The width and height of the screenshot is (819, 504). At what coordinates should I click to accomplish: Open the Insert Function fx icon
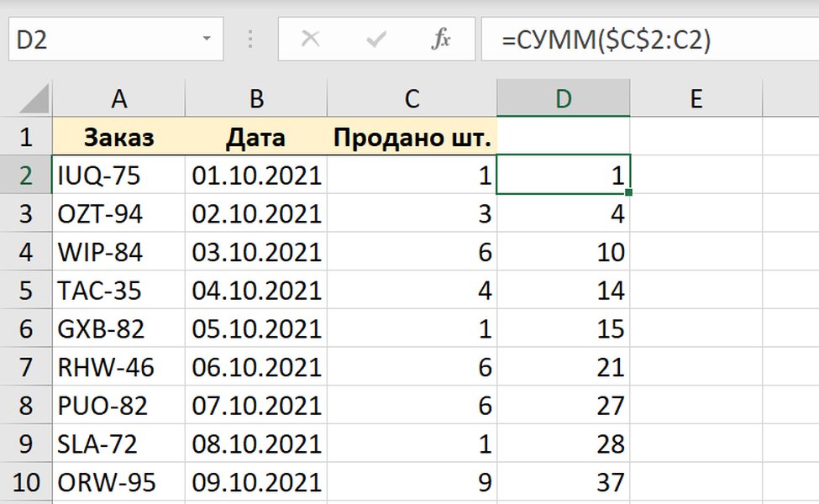441,39
